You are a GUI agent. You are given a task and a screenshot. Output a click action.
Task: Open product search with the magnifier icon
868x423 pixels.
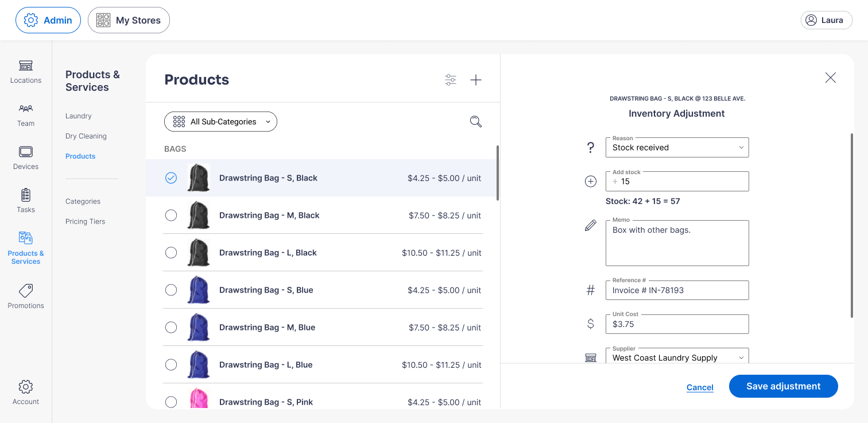[475, 121]
